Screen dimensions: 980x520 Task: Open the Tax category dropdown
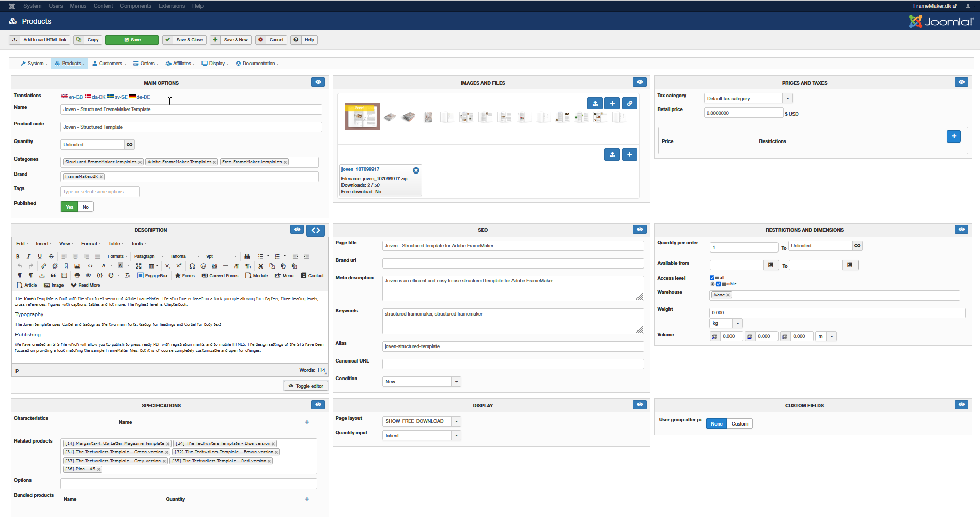[x=748, y=98]
